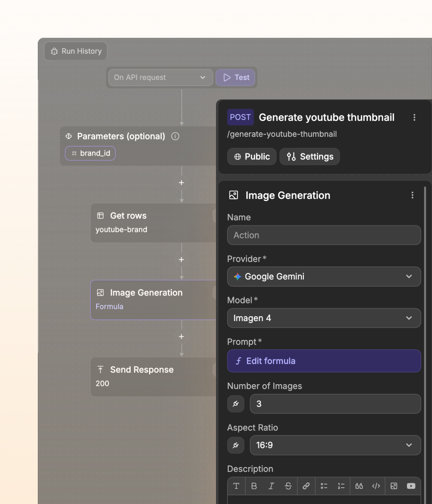Click the youtube-brand table name
This screenshot has height=504, width=432.
pos(121,230)
